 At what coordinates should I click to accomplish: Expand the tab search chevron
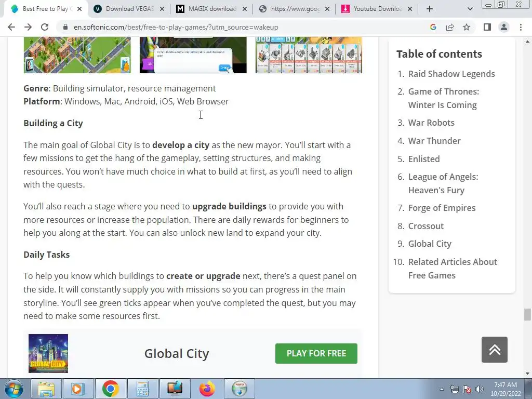coord(470,9)
